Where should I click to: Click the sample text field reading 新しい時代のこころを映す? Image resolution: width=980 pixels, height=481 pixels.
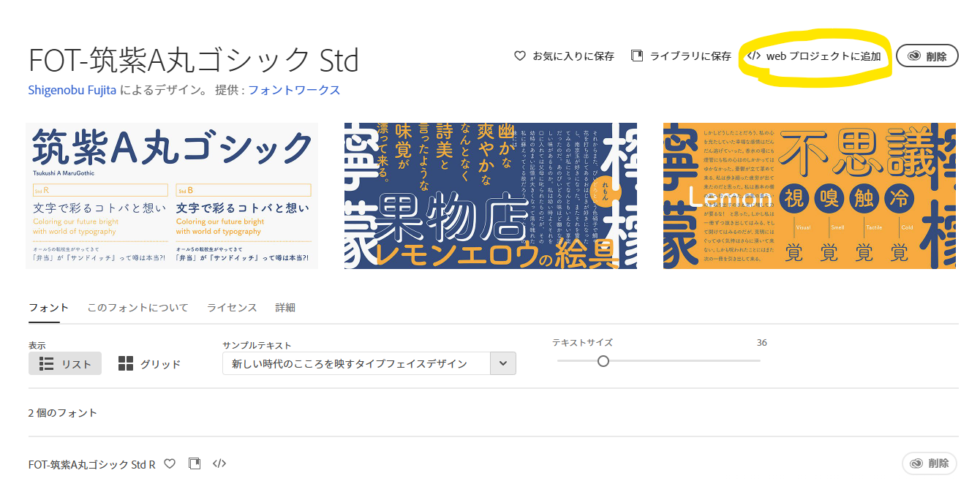(x=356, y=363)
